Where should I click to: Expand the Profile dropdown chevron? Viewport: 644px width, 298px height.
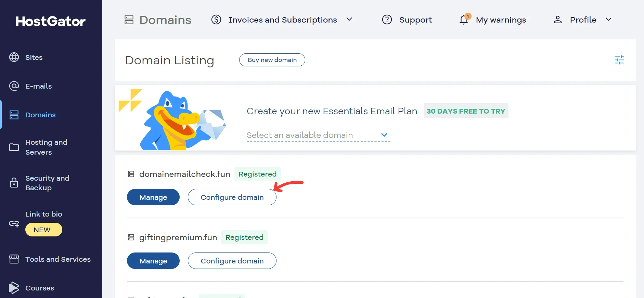click(x=608, y=20)
